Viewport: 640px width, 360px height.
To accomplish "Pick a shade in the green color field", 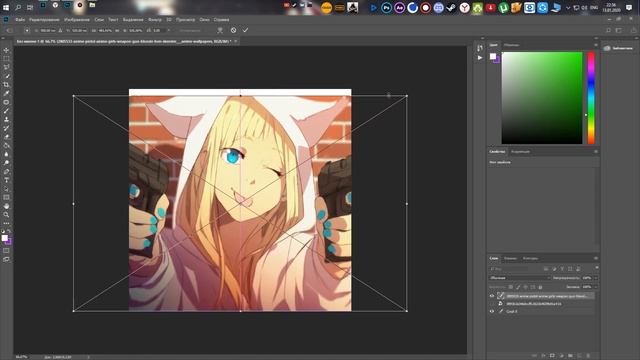I will click(542, 98).
